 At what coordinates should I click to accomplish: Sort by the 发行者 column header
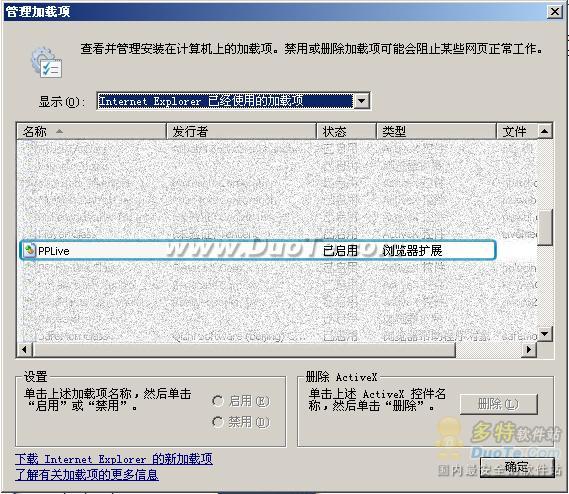coord(241,131)
